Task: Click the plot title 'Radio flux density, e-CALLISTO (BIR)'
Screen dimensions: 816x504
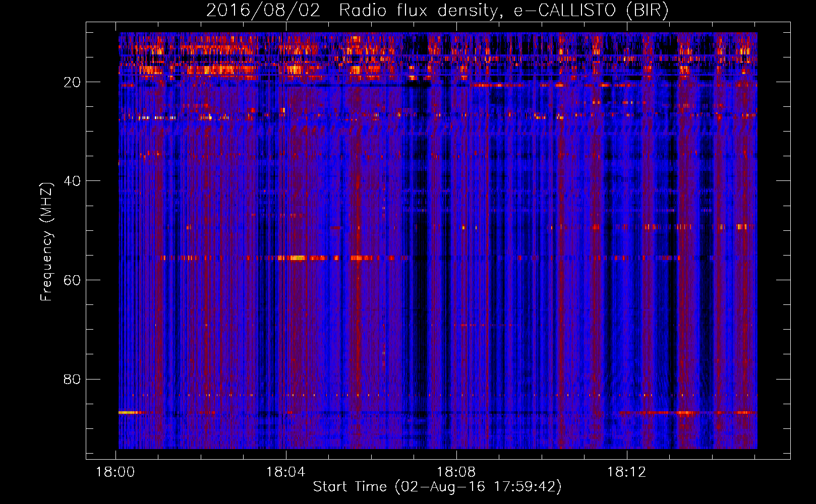Action: click(503, 11)
